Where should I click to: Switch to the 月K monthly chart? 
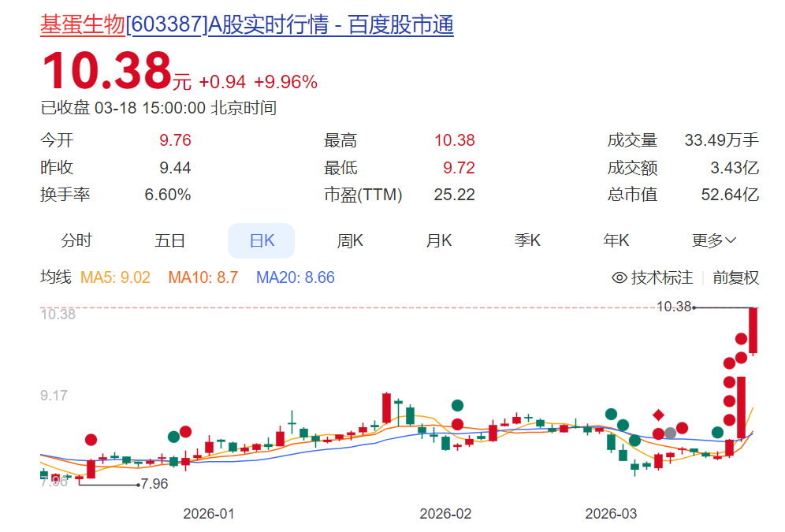438,240
